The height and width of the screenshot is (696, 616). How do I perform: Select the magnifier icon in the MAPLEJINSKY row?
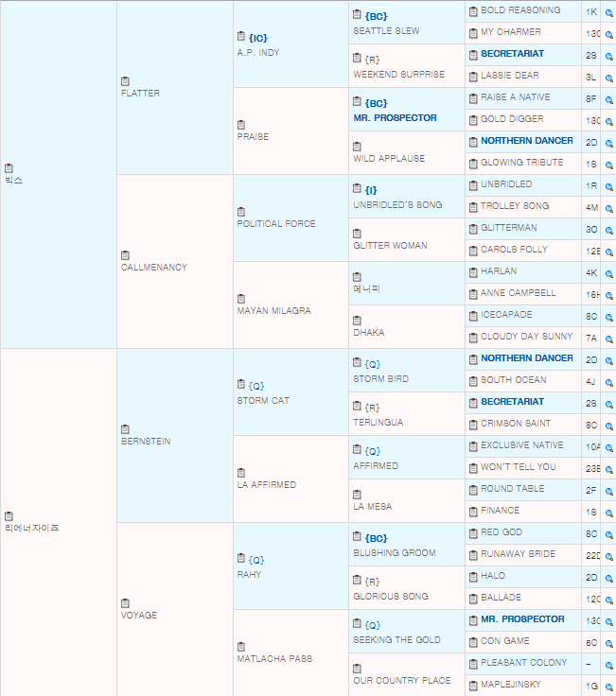[x=608, y=686]
